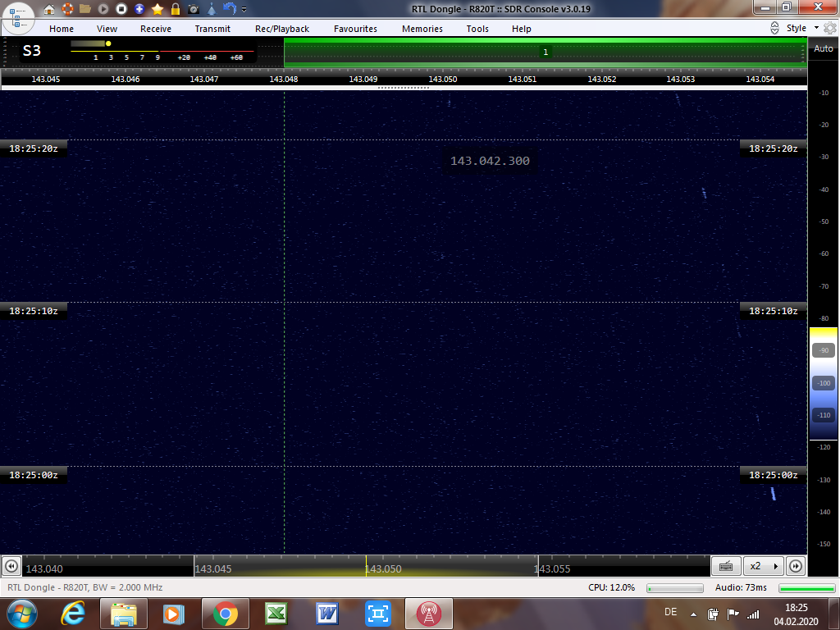The height and width of the screenshot is (630, 840).
Task: Open the Style dropdown menu
Action: [802, 29]
